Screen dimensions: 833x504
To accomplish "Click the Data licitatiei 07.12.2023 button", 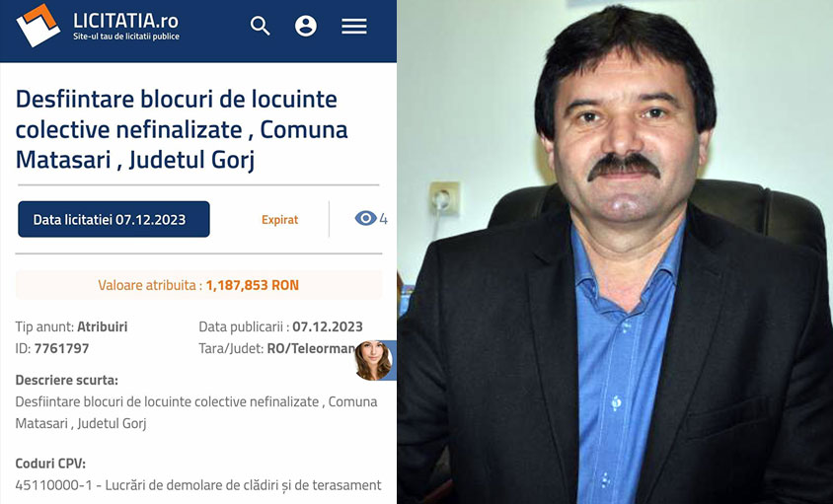I will click(114, 219).
